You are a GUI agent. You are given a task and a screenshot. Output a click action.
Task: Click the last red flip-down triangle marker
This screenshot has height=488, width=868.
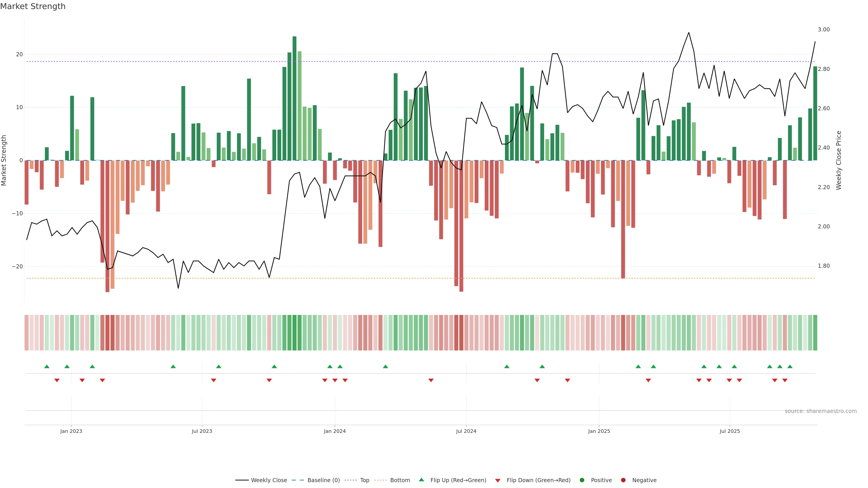[x=785, y=380]
